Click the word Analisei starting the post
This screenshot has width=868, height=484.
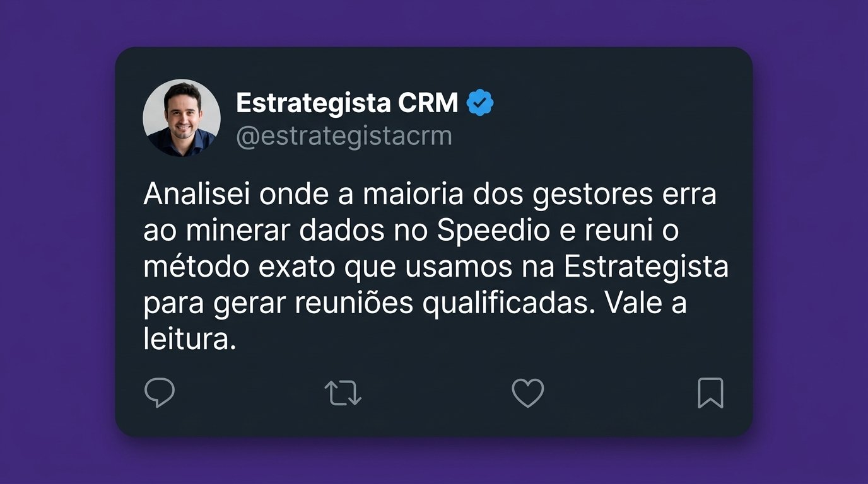tap(197, 195)
